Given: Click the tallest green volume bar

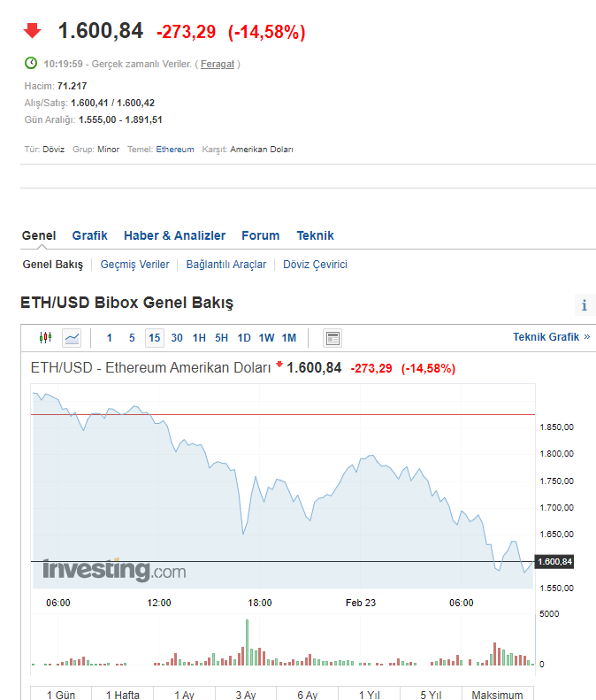Looking at the screenshot, I should (247, 642).
